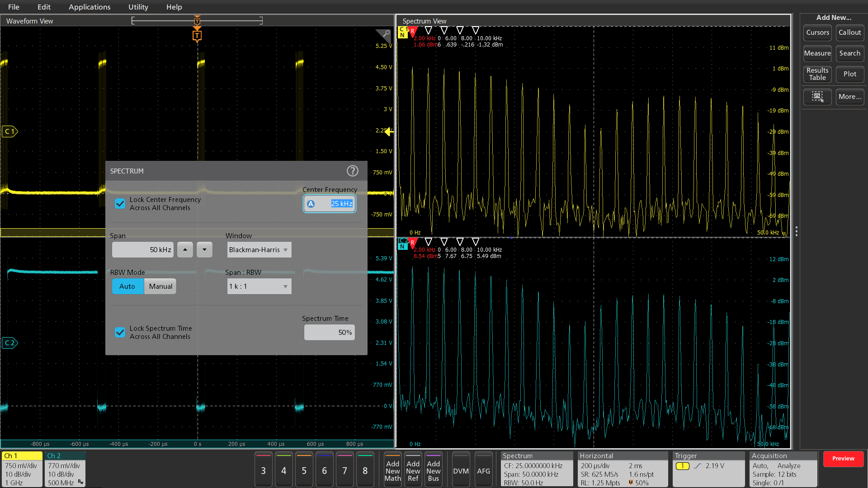Turn on channel 6

click(x=324, y=469)
